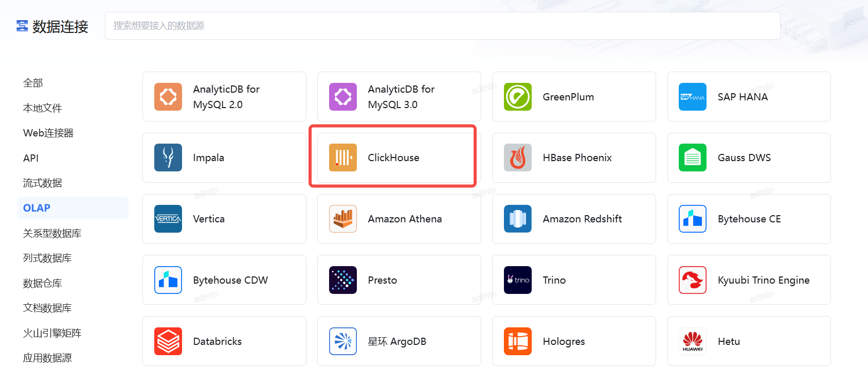This screenshot has width=868, height=384.
Task: Select the Databricks logo icon
Action: point(168,341)
